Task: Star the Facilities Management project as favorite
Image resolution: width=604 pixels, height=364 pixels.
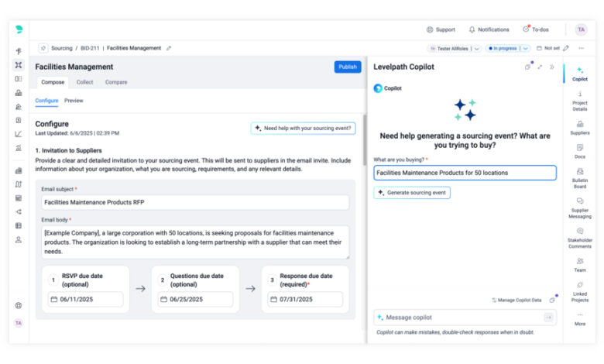Action: click(43, 48)
